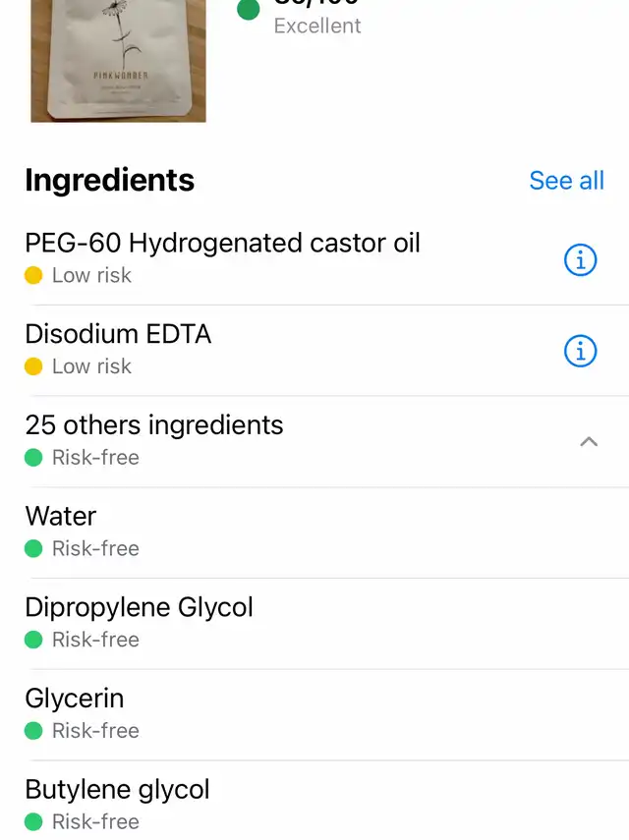The height and width of the screenshot is (840, 629).
Task: Tap the green Excellent score dot
Action: click(x=248, y=9)
